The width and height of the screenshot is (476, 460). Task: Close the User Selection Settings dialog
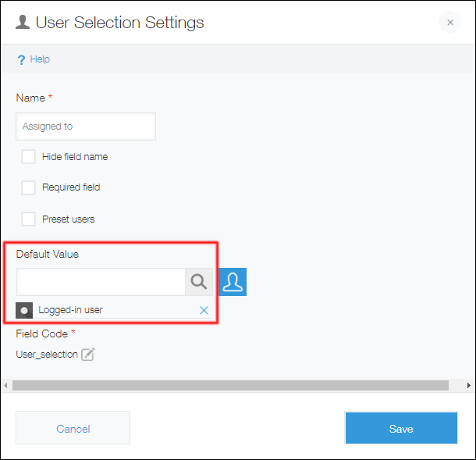point(449,23)
